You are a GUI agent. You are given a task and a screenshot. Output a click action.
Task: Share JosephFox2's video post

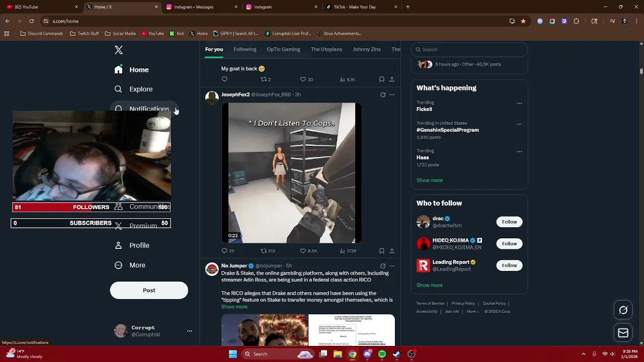tap(392, 250)
